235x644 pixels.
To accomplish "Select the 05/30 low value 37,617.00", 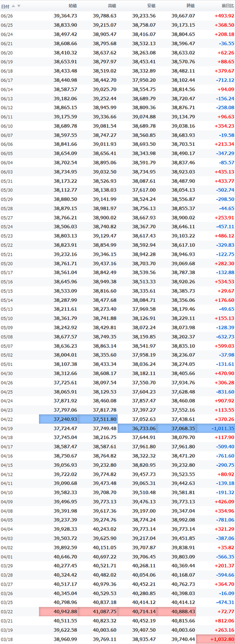I will point(144,190).
